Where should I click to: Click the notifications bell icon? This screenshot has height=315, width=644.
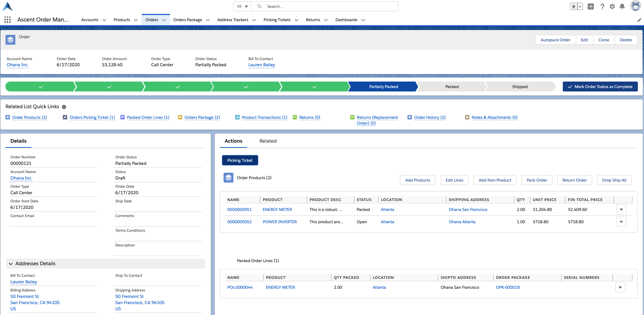pos(622,6)
